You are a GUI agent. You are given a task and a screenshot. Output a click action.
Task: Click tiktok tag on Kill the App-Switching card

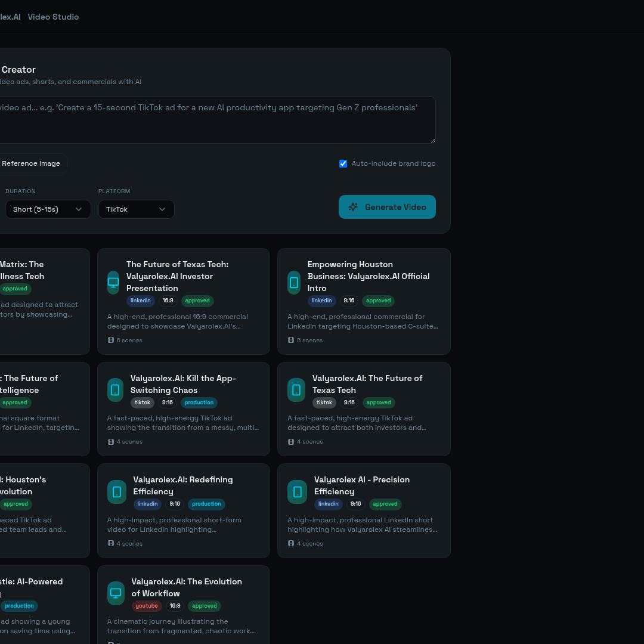(x=143, y=402)
